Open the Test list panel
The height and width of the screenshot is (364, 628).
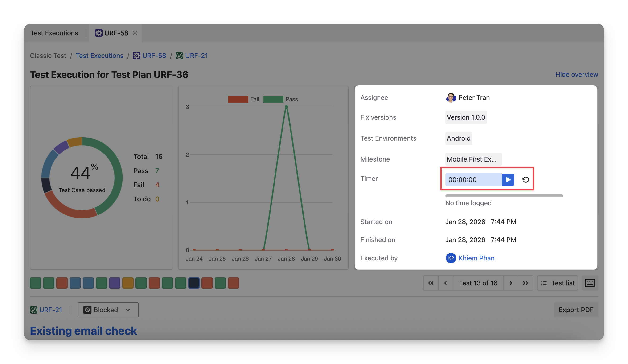558,283
